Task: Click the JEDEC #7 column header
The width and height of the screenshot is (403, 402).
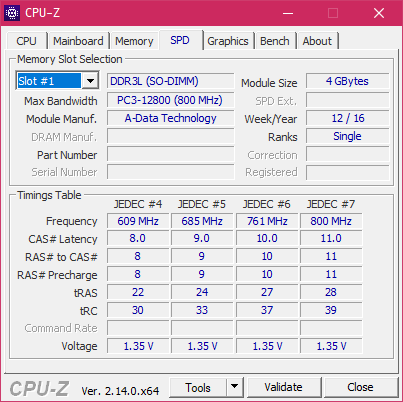Action: click(x=331, y=204)
